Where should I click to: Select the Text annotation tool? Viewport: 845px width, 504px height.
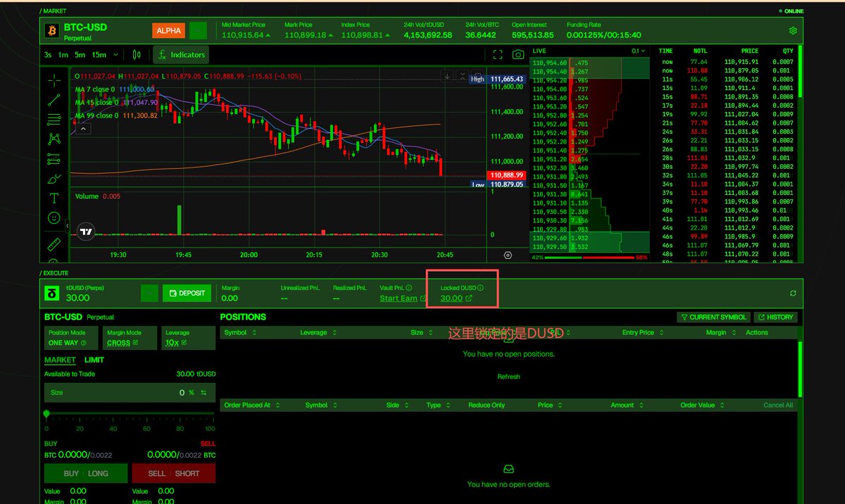pos(54,199)
